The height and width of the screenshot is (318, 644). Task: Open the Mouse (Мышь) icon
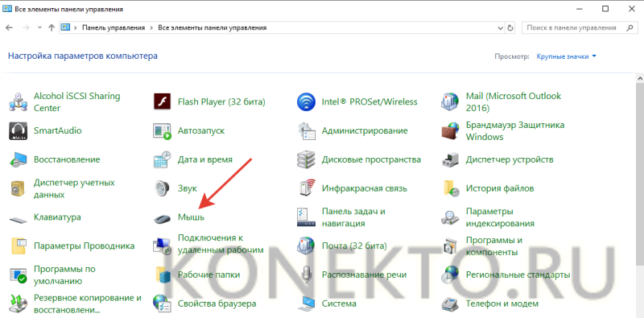(x=163, y=217)
